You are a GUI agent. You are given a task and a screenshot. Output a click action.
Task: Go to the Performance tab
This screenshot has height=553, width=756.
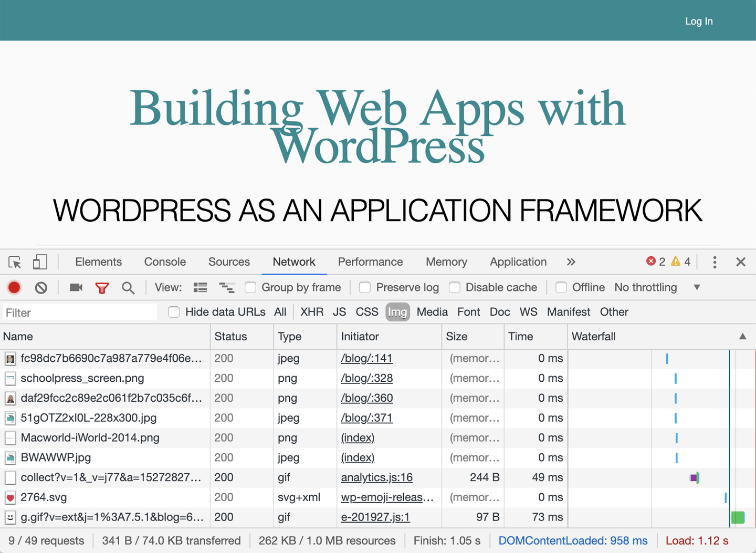370,262
